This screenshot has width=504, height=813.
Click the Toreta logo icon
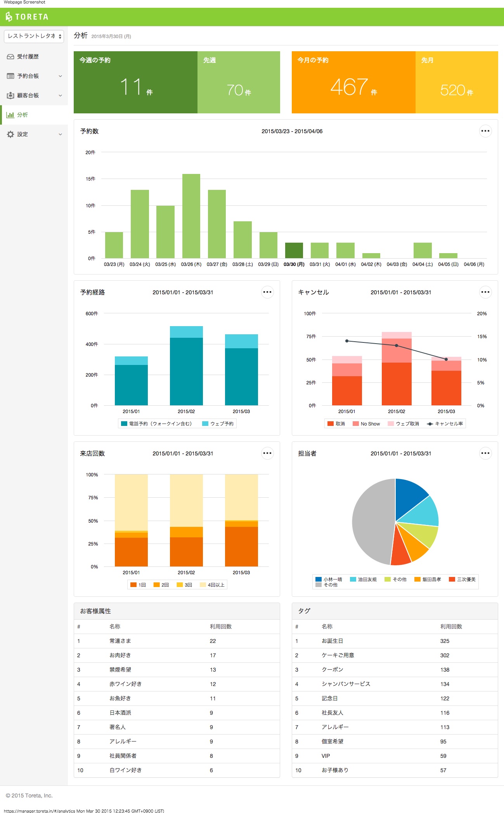9,17
